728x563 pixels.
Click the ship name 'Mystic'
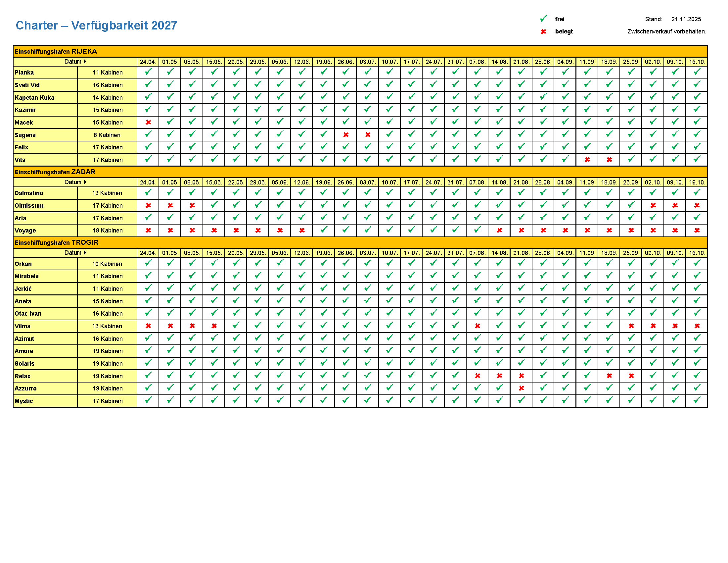[x=24, y=401]
